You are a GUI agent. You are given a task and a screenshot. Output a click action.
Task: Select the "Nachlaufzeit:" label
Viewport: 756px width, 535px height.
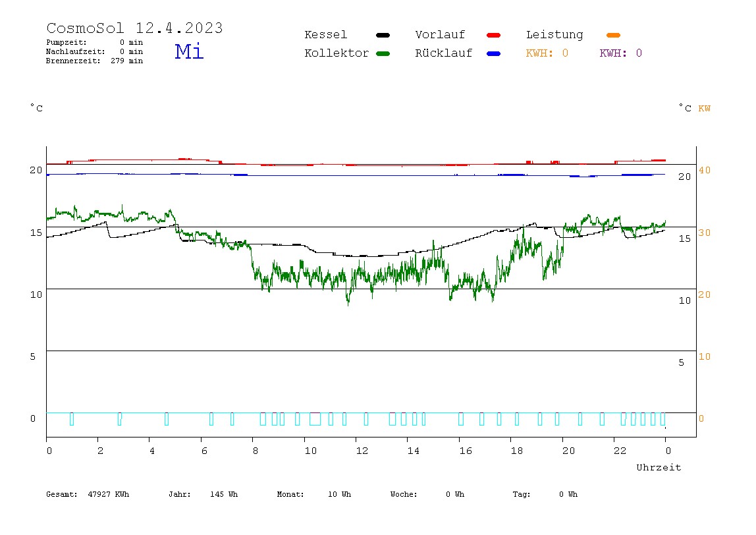pyautogui.click(x=75, y=51)
